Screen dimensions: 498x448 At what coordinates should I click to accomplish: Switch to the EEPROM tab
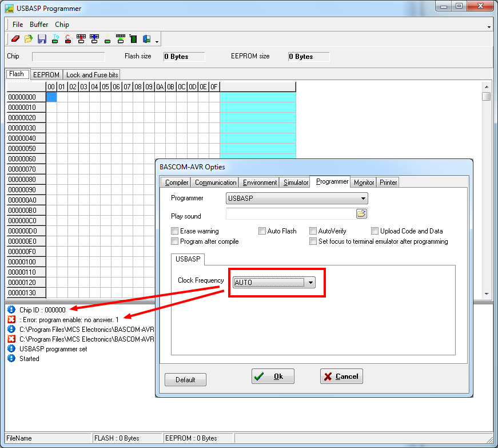coord(46,74)
